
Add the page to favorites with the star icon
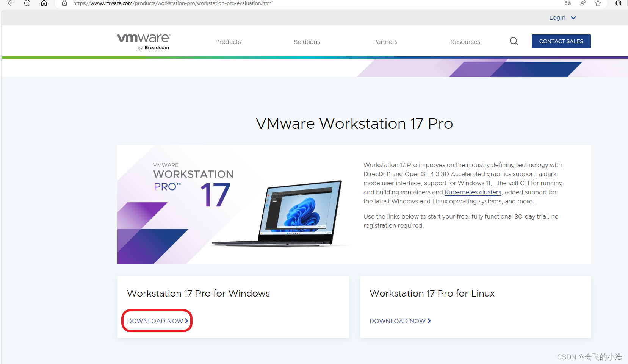(x=598, y=3)
